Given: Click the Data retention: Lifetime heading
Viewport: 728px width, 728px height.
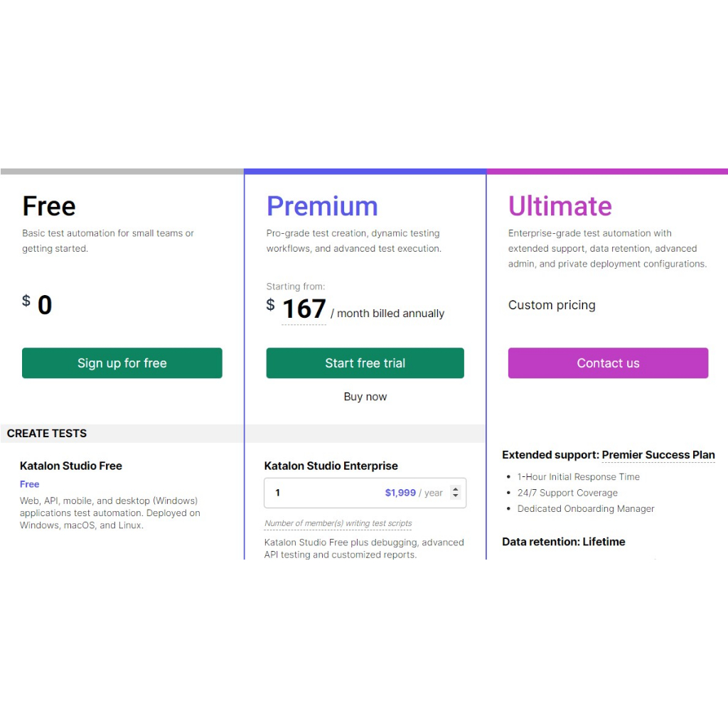Looking at the screenshot, I should point(564,542).
